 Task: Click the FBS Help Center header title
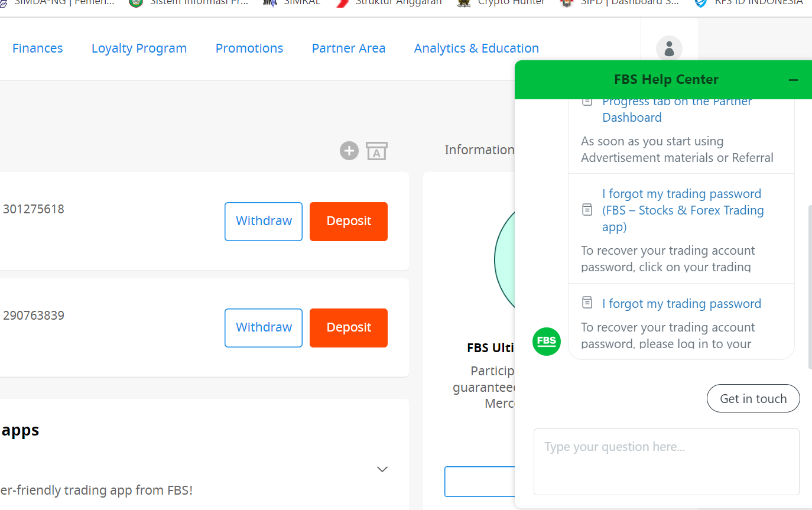pyautogui.click(x=666, y=80)
